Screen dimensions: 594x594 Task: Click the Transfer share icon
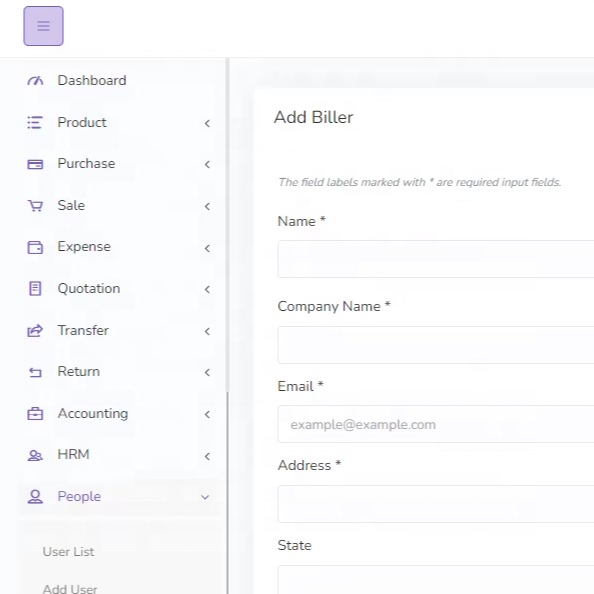coord(35,331)
